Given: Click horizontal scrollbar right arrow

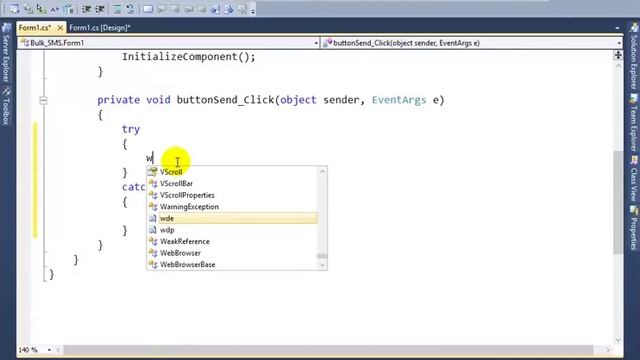Looking at the screenshot, I should point(608,350).
